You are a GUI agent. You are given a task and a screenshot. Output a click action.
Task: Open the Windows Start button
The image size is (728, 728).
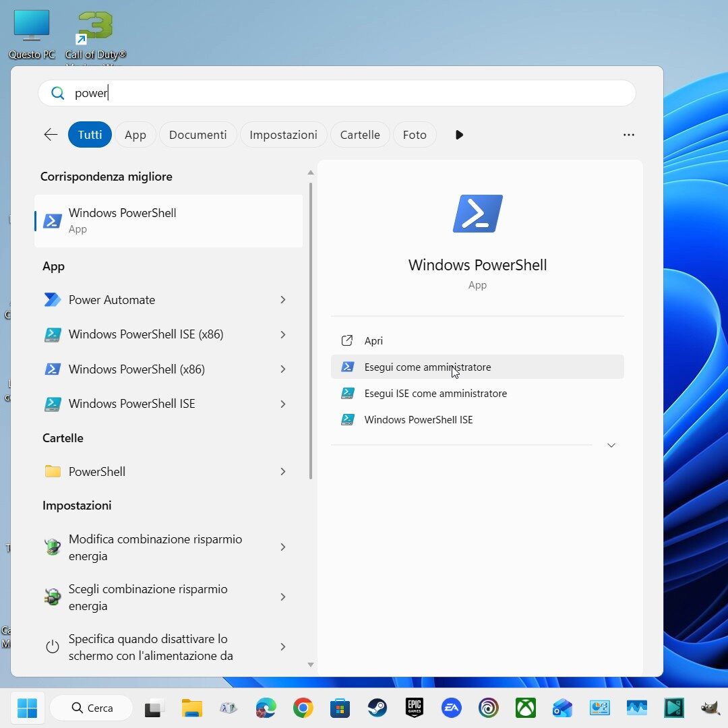click(28, 708)
